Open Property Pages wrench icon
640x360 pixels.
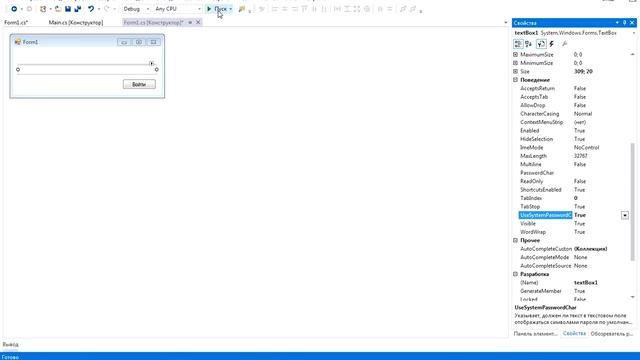[x=564, y=44]
